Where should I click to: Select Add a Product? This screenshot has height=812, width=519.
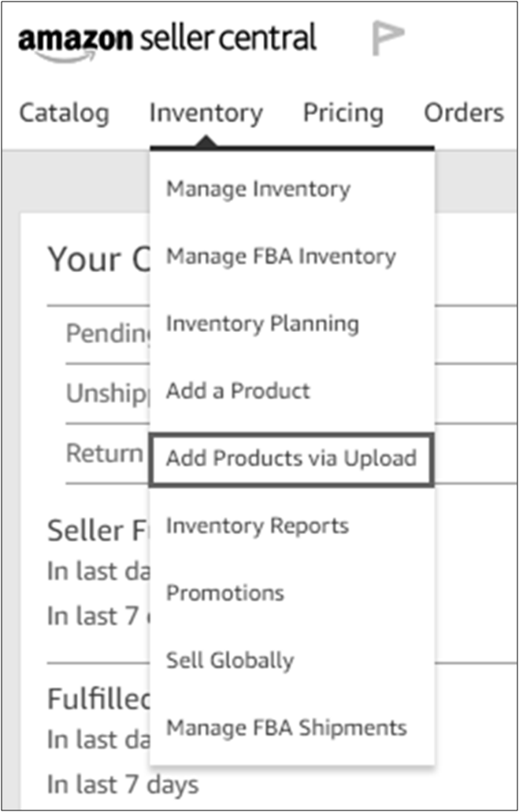[x=238, y=391]
